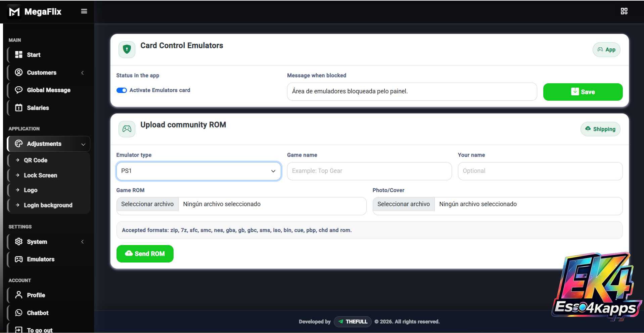Viewport: 644px width, 333px height.
Task: Click the Profile person icon
Action: [x=19, y=295]
